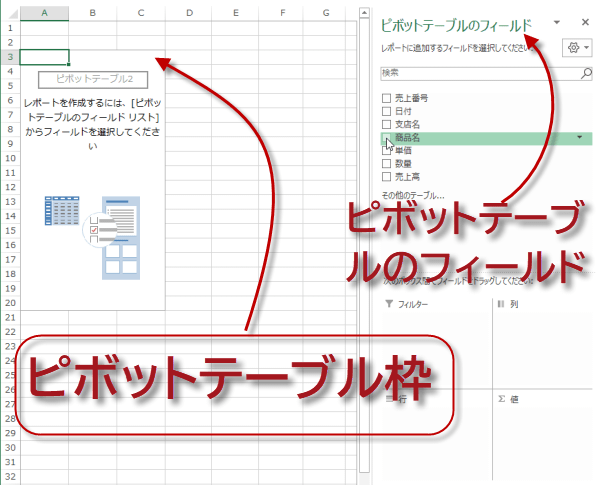The width and height of the screenshot is (600, 485).
Task: Click the 列 columns area icon
Action: (x=500, y=304)
